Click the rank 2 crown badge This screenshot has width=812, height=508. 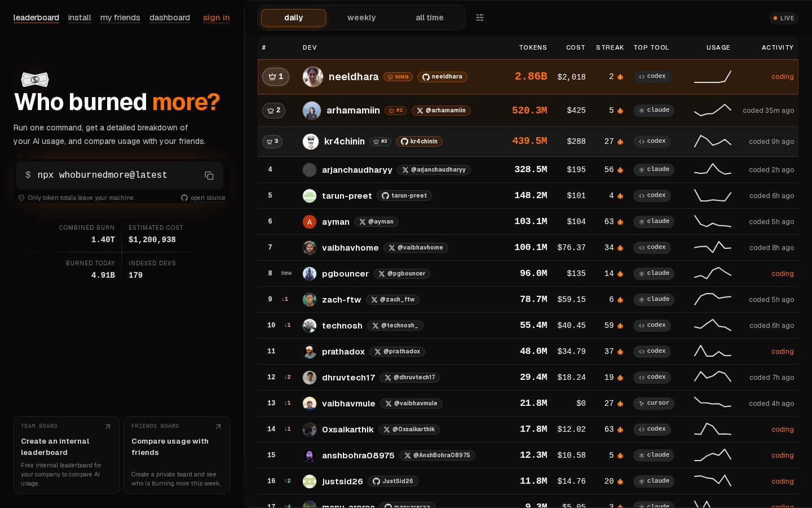(273, 111)
